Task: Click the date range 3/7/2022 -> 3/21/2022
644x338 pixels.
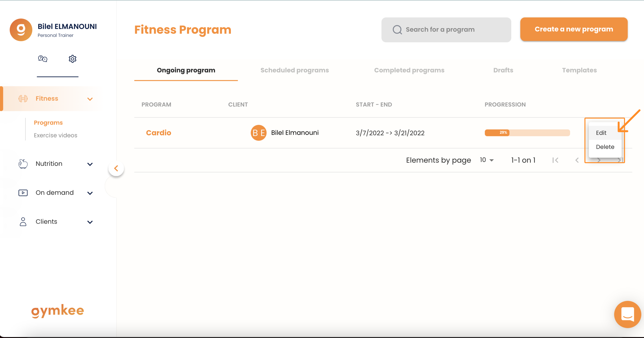Action: click(x=390, y=133)
